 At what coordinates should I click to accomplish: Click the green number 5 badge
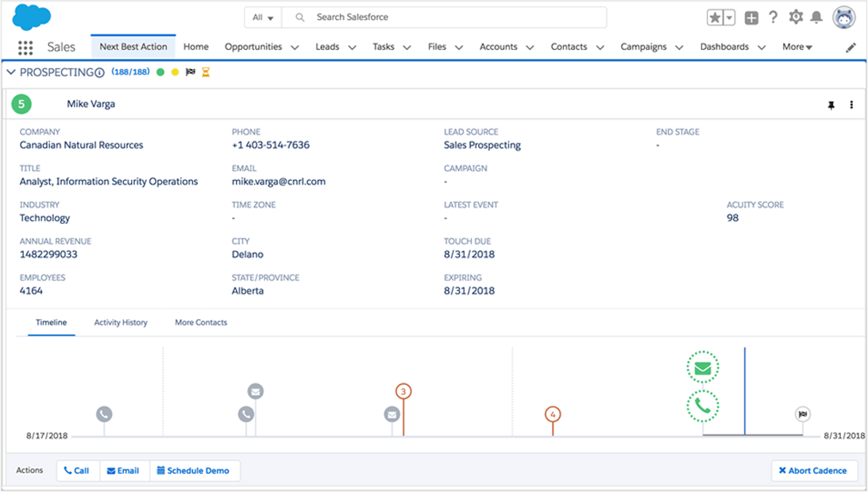pyautogui.click(x=21, y=104)
